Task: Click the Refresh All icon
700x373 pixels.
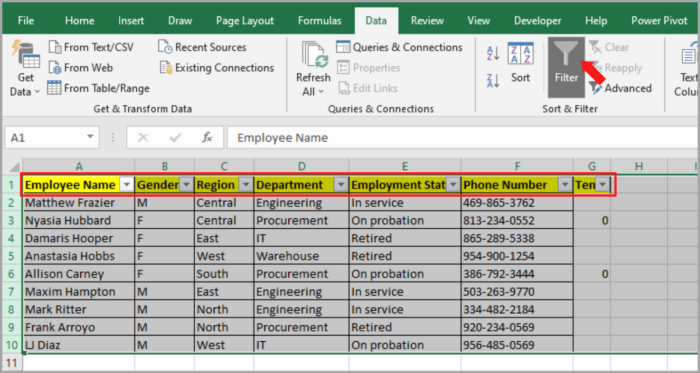Action: tap(314, 55)
